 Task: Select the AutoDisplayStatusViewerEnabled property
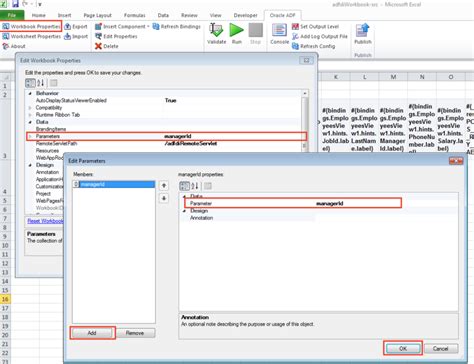pos(71,100)
